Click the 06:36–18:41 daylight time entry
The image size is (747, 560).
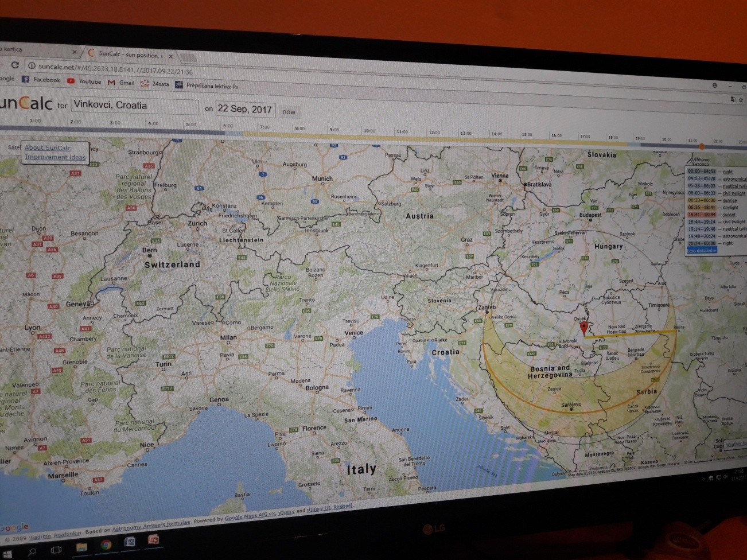click(714, 208)
